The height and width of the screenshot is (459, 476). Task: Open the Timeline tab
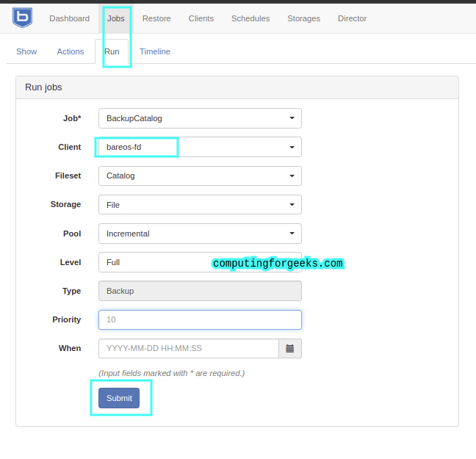[x=155, y=51]
